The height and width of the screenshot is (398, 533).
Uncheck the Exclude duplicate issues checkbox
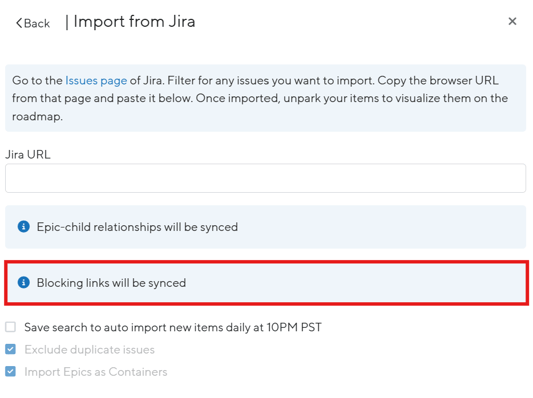coord(11,349)
